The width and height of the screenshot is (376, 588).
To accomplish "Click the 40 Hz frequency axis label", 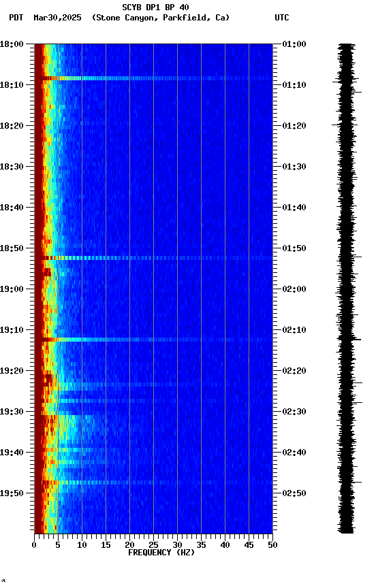I will click(225, 545).
